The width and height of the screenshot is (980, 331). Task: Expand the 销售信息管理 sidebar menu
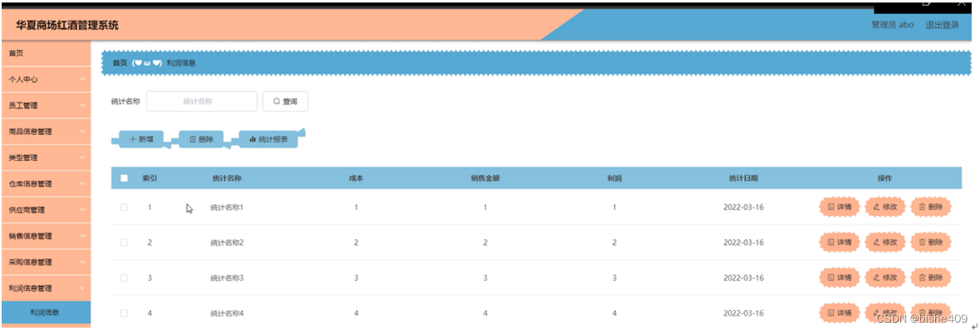(x=46, y=236)
